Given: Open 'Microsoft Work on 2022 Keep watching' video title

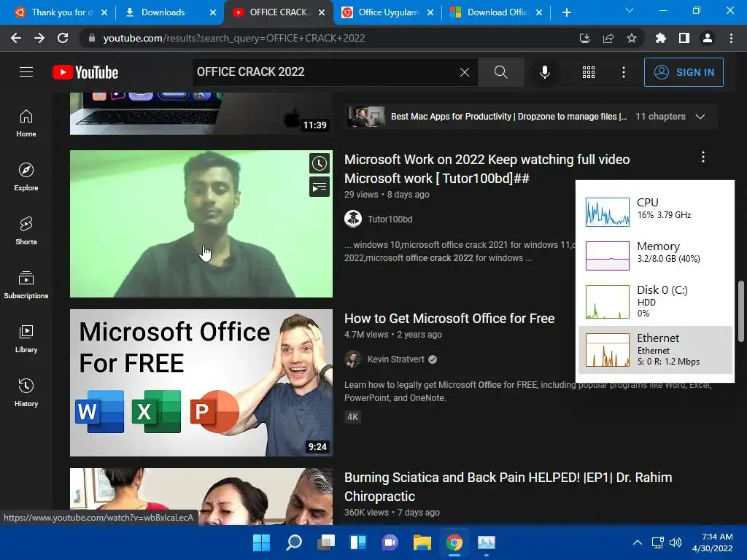Looking at the screenshot, I should click(487, 168).
